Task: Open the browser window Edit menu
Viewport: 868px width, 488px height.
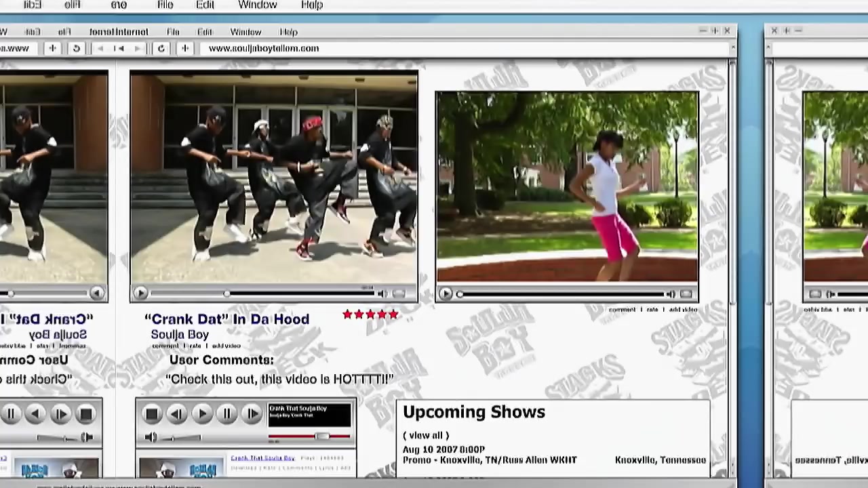Action: [x=205, y=32]
